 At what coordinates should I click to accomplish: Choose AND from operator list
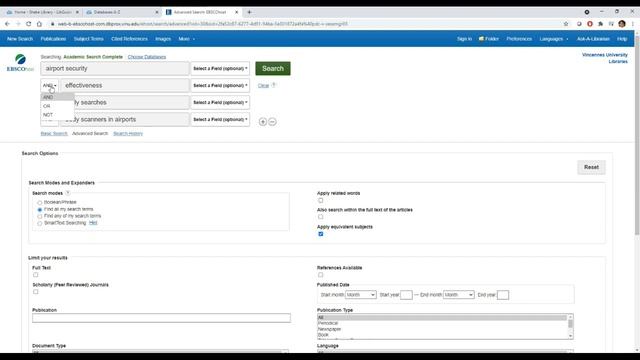coord(57,97)
